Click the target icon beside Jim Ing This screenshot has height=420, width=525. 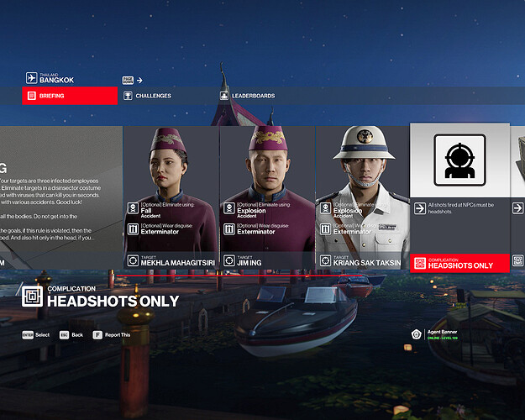pos(229,260)
